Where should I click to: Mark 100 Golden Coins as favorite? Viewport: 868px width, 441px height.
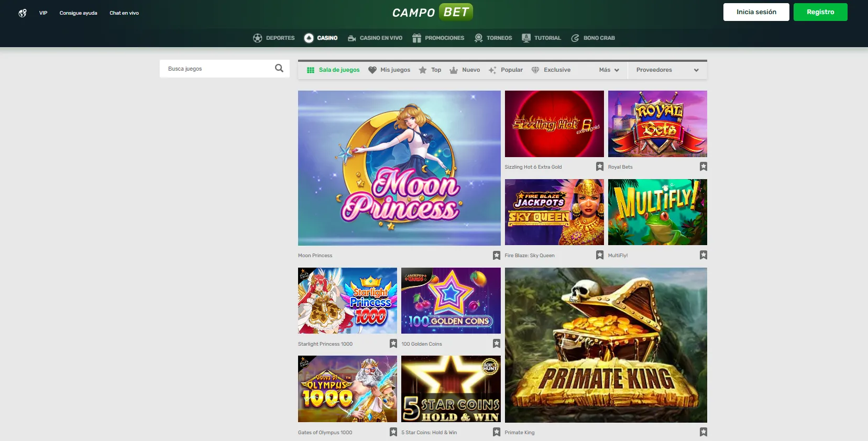click(497, 344)
